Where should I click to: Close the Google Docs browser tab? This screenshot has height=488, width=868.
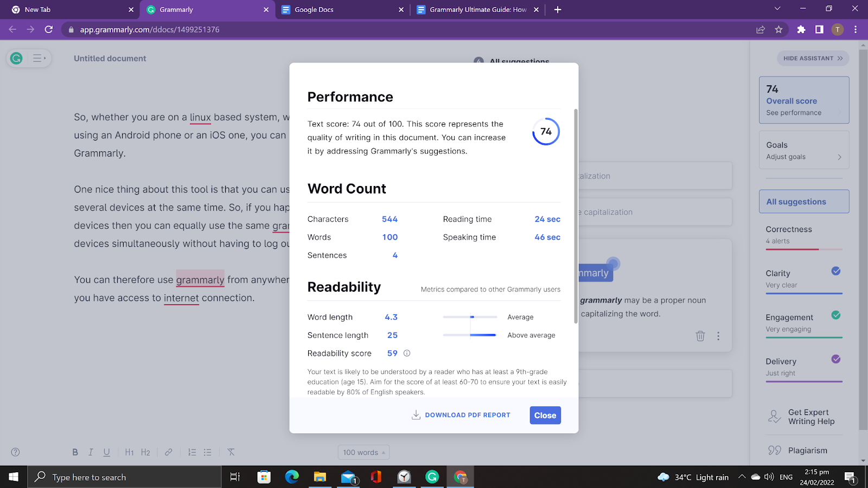[x=401, y=10]
